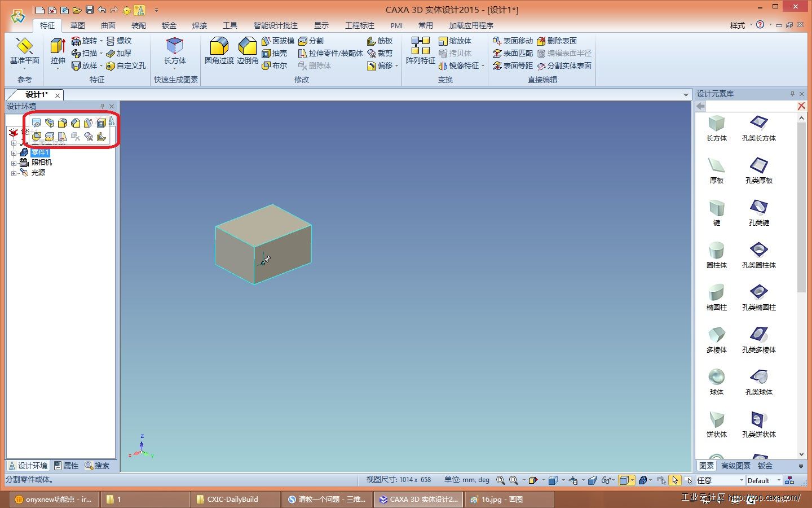
Task: Select the 旋转 (revolve) feature tool
Action: coord(84,41)
